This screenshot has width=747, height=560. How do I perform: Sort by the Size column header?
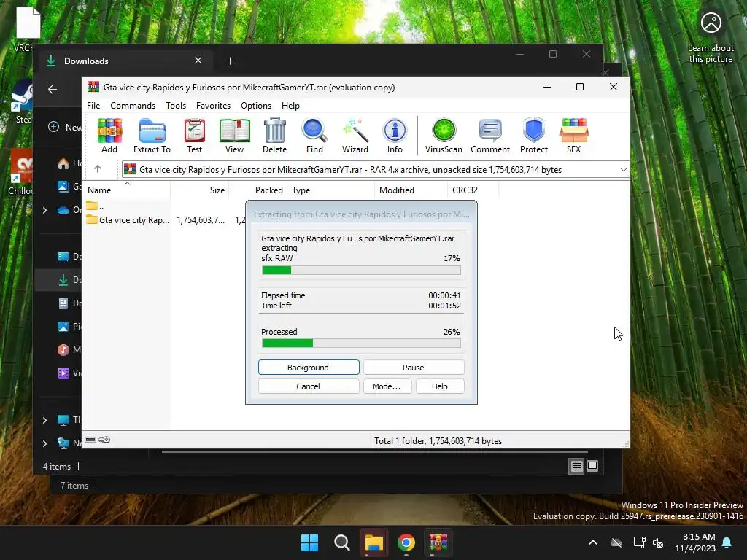200,190
